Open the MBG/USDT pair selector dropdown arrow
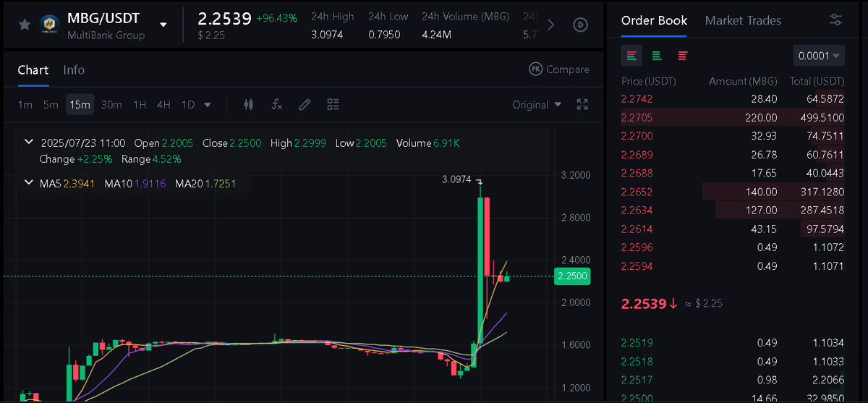This screenshot has width=868, height=403. [x=163, y=25]
